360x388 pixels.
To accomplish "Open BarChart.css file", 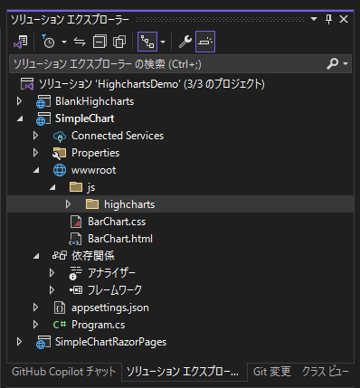I will (x=117, y=221).
